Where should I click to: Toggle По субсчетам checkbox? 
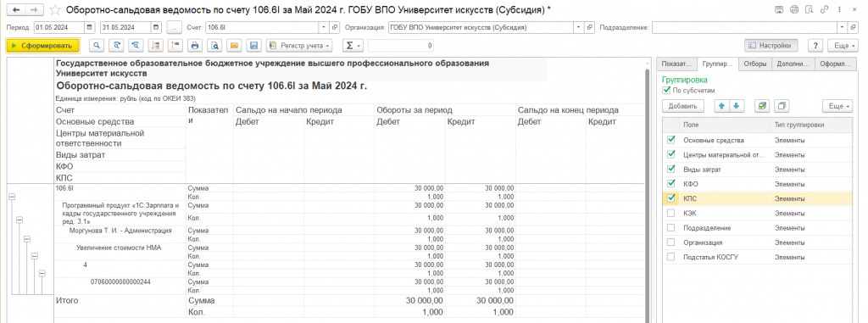pyautogui.click(x=666, y=90)
